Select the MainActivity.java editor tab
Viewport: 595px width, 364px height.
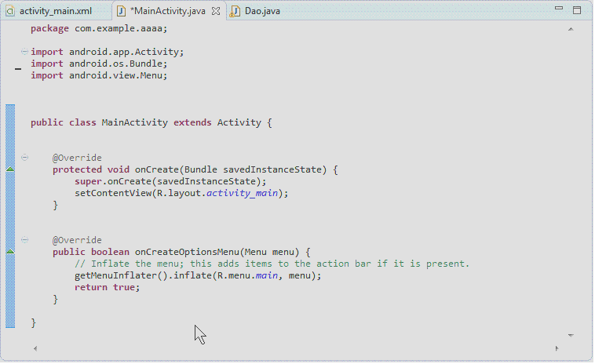[x=167, y=11]
